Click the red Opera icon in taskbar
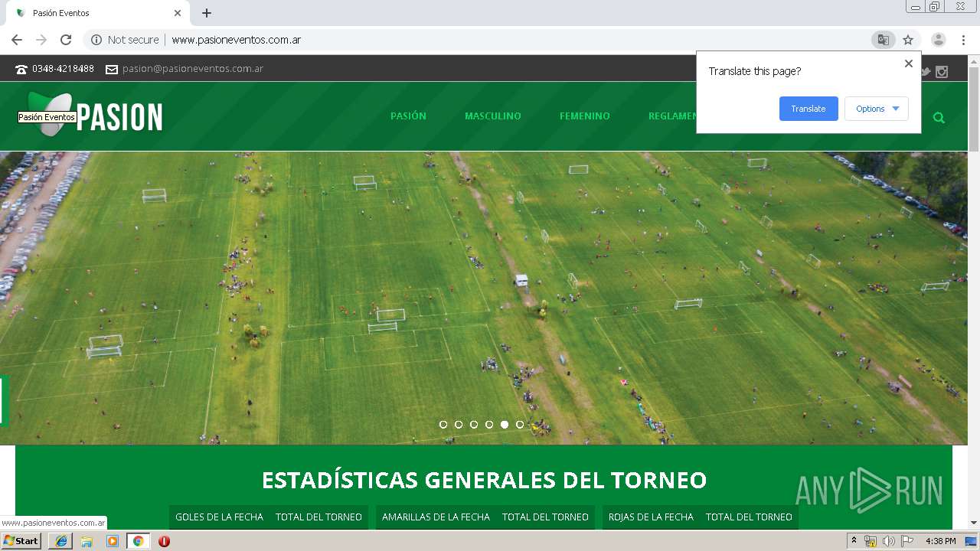This screenshot has width=980, height=551. (x=164, y=541)
